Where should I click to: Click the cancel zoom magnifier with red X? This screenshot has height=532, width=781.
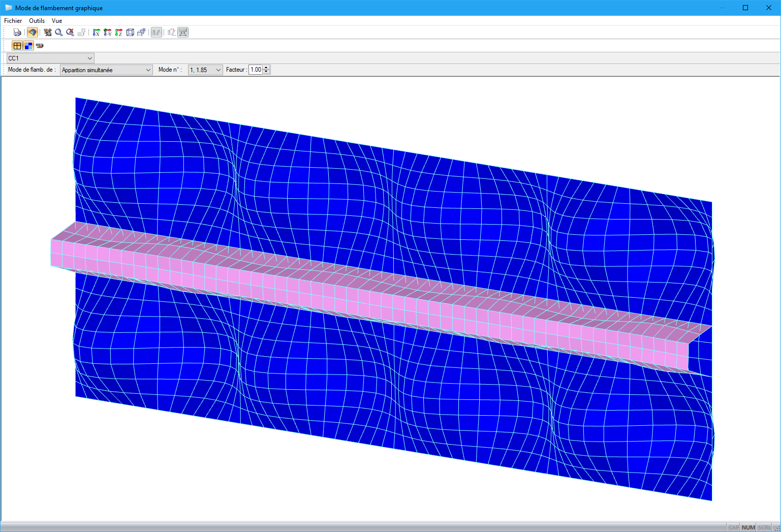point(70,33)
